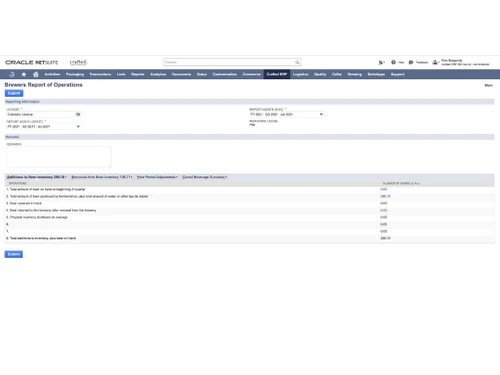Open the Transactions menu
Image resolution: width=500 pixels, height=375 pixels.
tap(100, 74)
